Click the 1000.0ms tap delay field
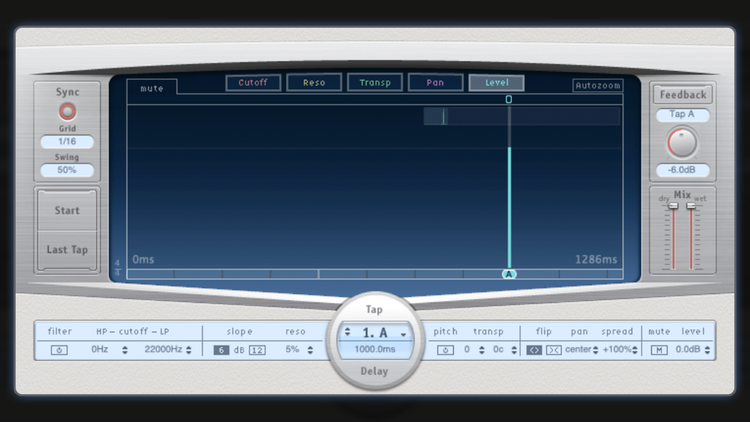Screen dimensions: 750x422 [375, 349]
